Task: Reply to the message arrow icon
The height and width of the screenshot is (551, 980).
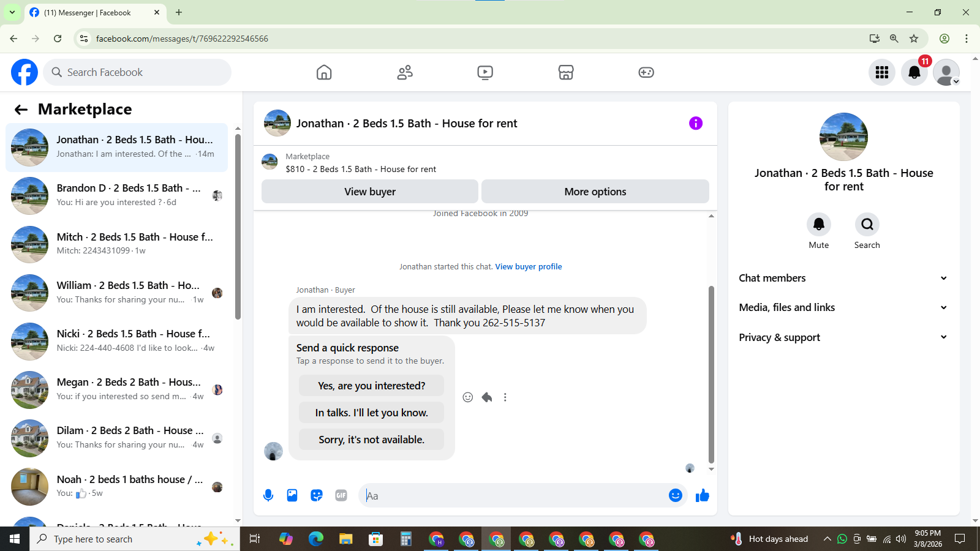Action: (x=487, y=397)
